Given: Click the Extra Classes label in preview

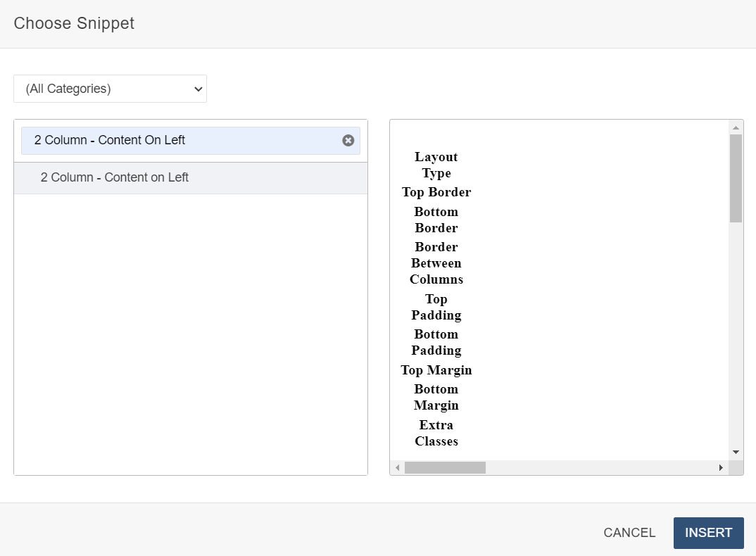Looking at the screenshot, I should click(x=436, y=433).
